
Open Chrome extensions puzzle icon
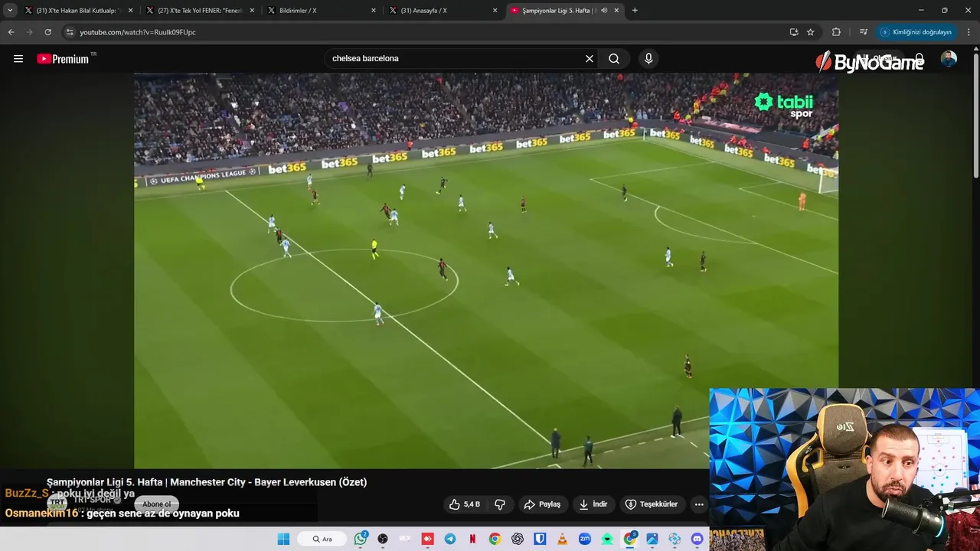[836, 32]
